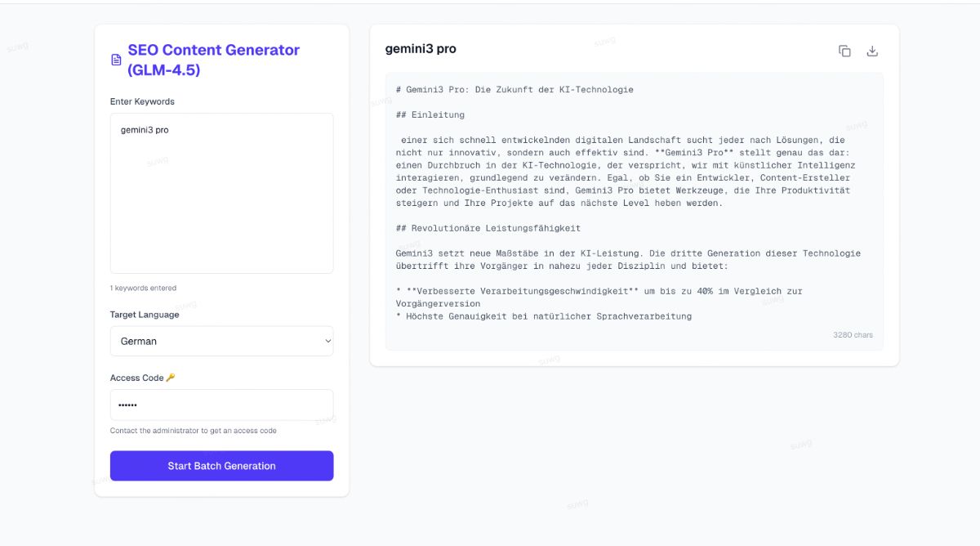
Task: Click the 3280 chars counter
Action: pyautogui.click(x=853, y=334)
